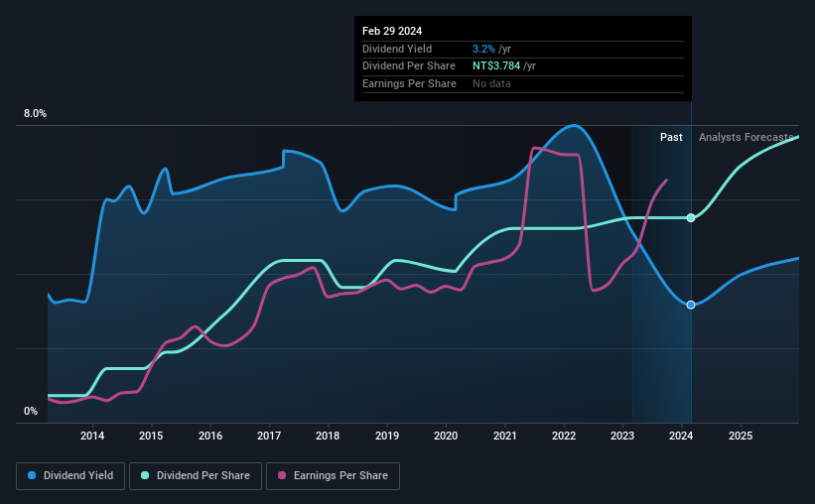The height and width of the screenshot is (504, 815).
Task: Click the tooltip Dividend Per Share row label
Action: pos(409,66)
